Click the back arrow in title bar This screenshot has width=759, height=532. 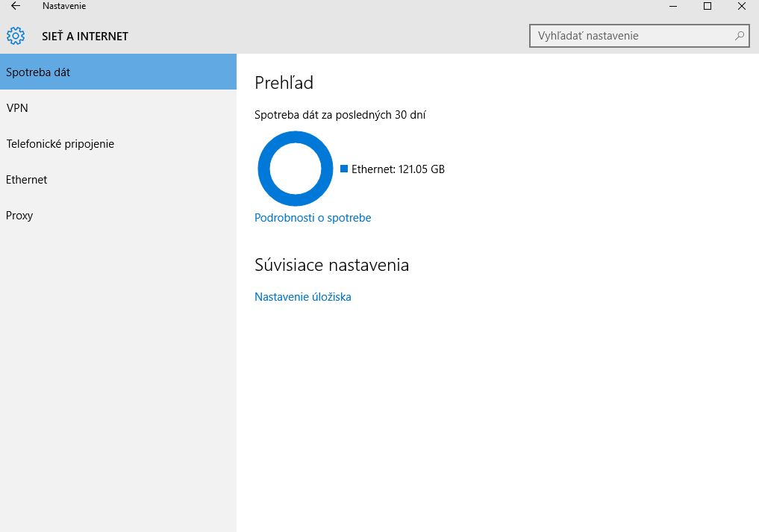click(x=16, y=6)
